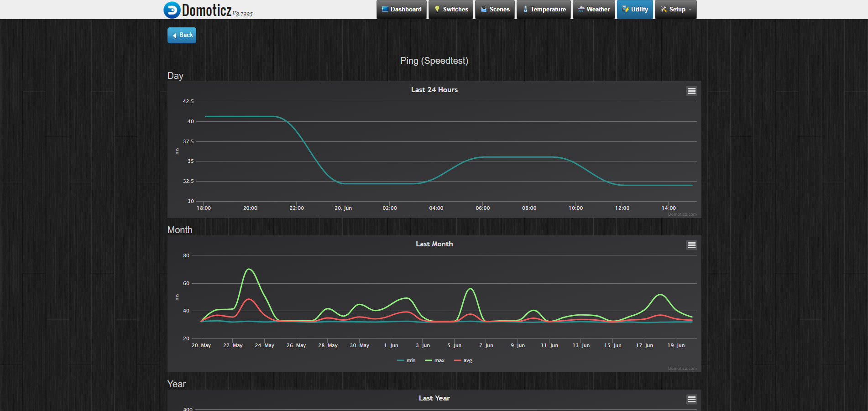The width and height of the screenshot is (868, 411).
Task: Click the 1. Jun label on Month chart axis
Action: point(391,345)
